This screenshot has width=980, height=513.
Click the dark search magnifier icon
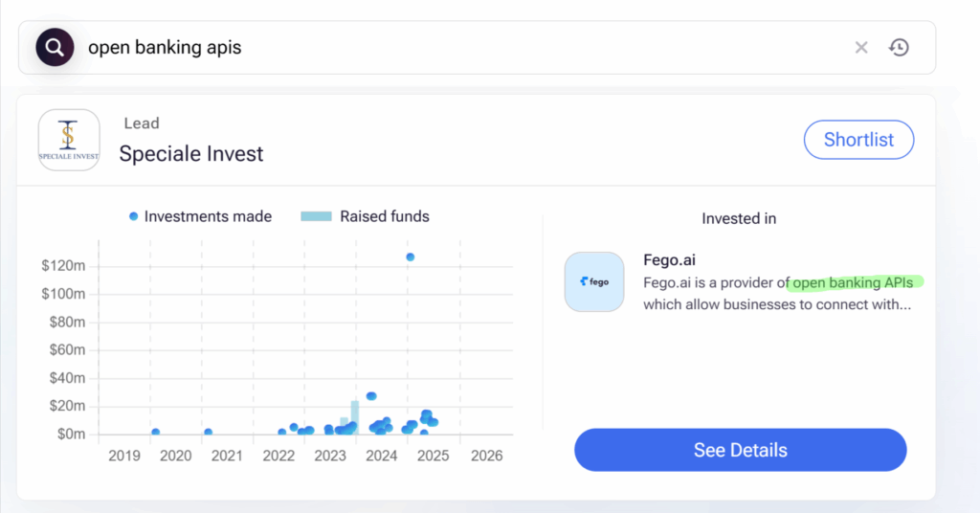pos(55,48)
